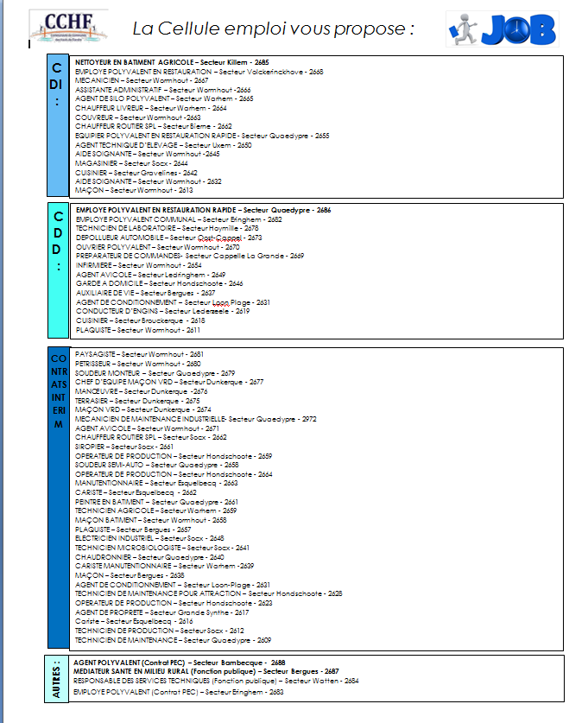Select 'EMPLOYE POLYVALENT EN RESTAURATION RAPIDE' 2686

(x=203, y=210)
